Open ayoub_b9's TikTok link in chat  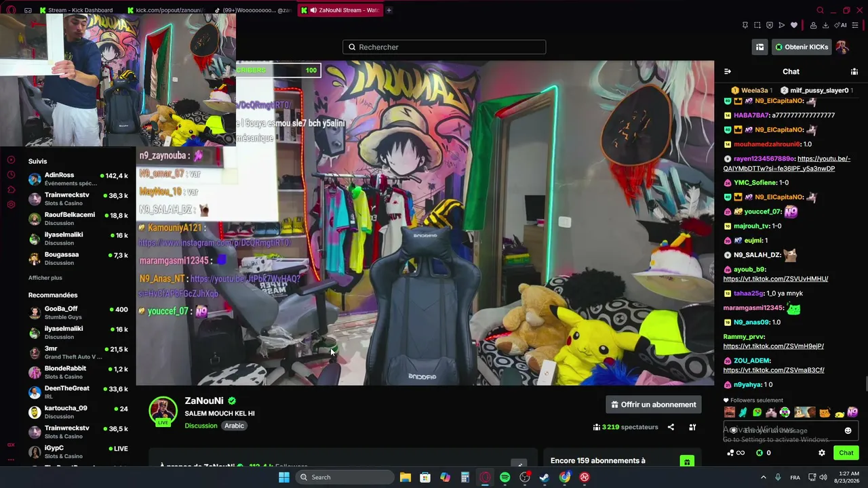tap(776, 279)
